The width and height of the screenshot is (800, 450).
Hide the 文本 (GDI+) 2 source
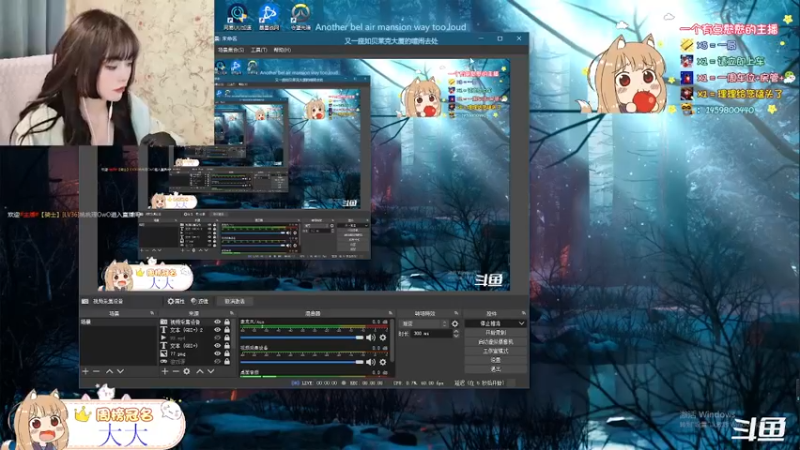(x=217, y=330)
